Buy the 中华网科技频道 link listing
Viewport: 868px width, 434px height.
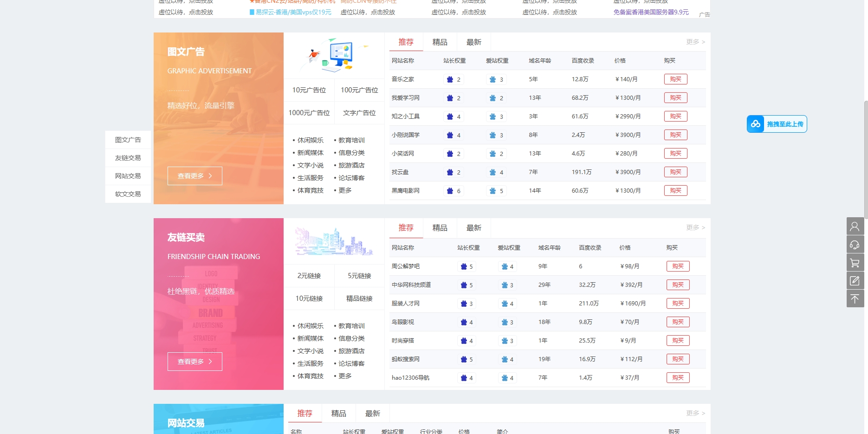[x=678, y=285]
